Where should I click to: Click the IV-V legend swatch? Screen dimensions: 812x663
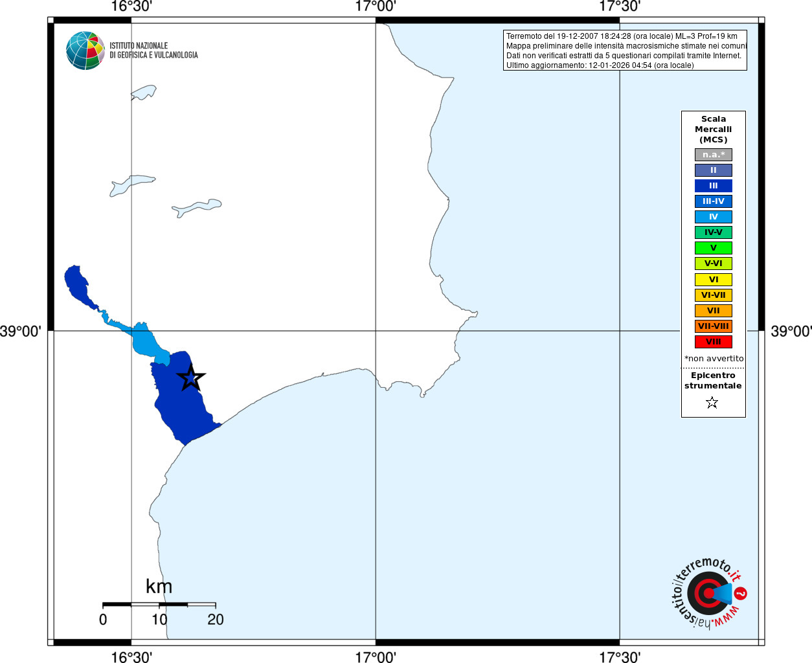tap(714, 232)
